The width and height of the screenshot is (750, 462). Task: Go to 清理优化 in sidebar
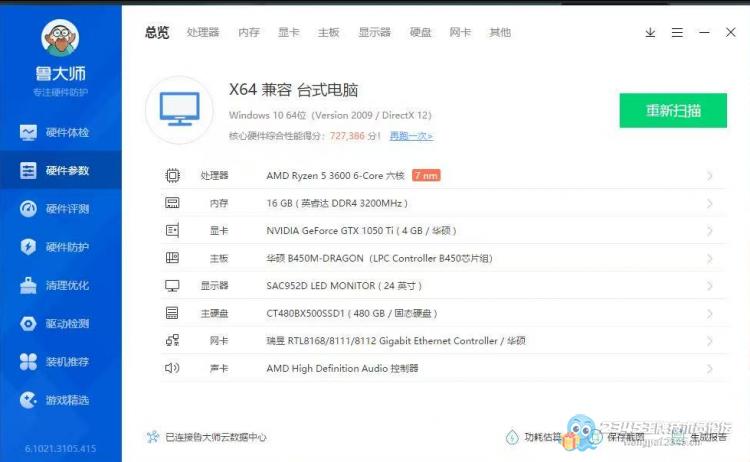[x=60, y=285]
